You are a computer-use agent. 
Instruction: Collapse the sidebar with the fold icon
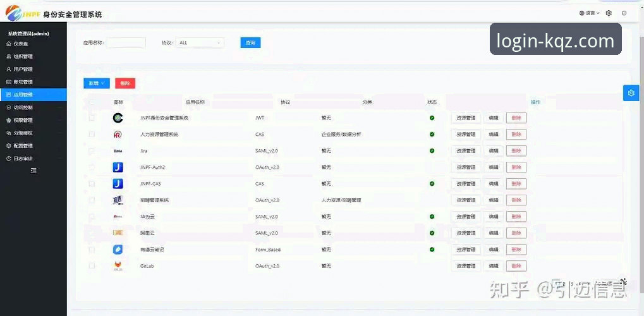pos(33,171)
